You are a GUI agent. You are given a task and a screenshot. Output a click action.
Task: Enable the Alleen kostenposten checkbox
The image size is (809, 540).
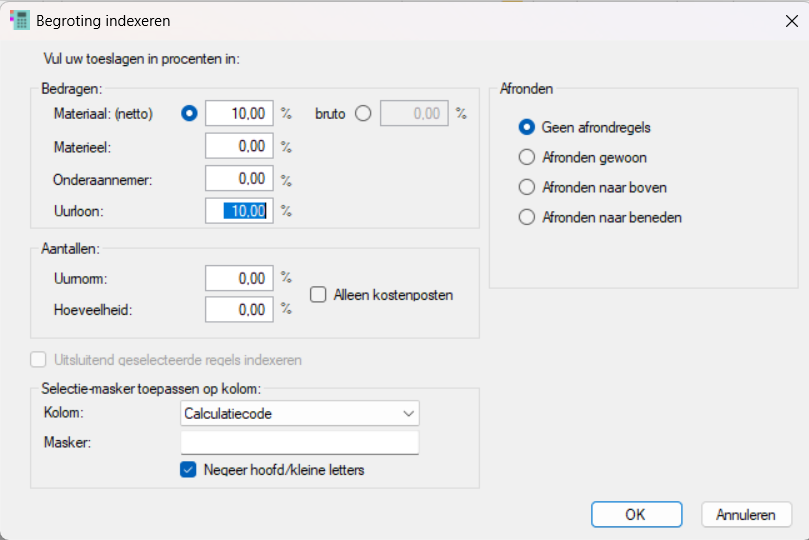tap(318, 295)
